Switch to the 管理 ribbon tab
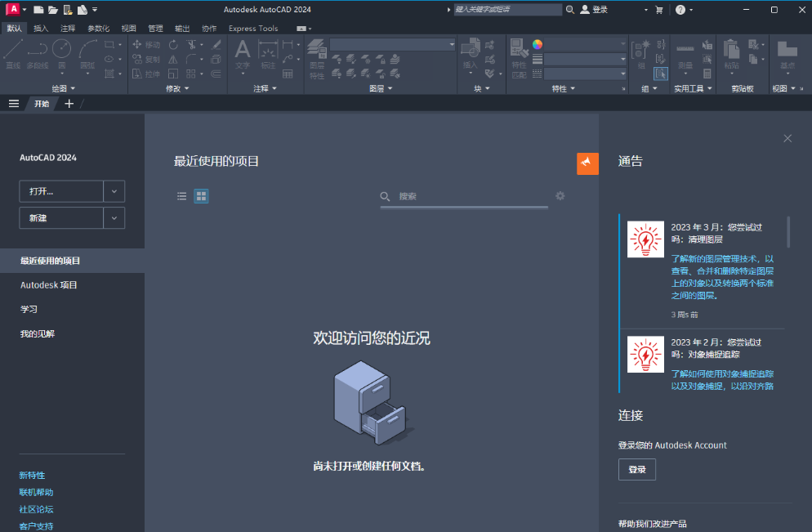Screen dimensions: 812x532 [155, 29]
